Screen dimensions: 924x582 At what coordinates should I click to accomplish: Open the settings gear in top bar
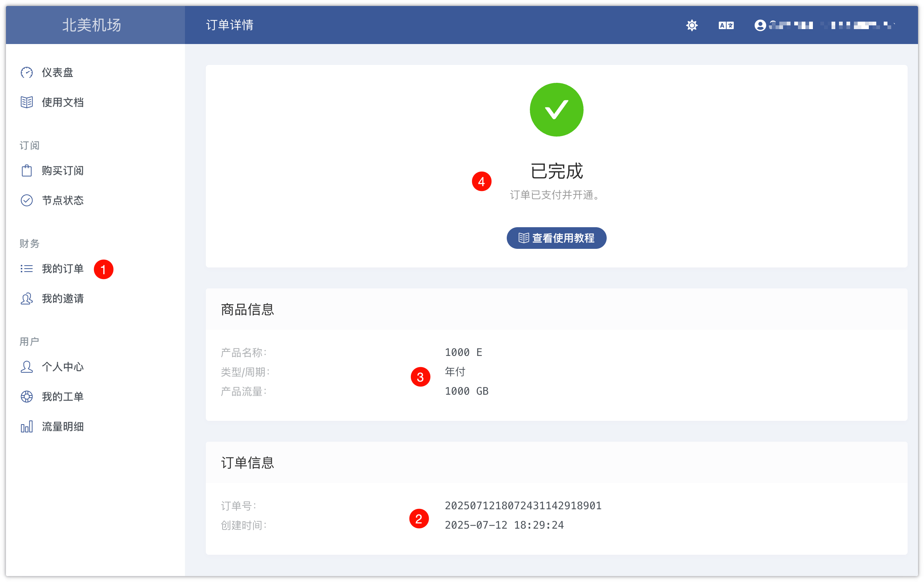(x=692, y=25)
